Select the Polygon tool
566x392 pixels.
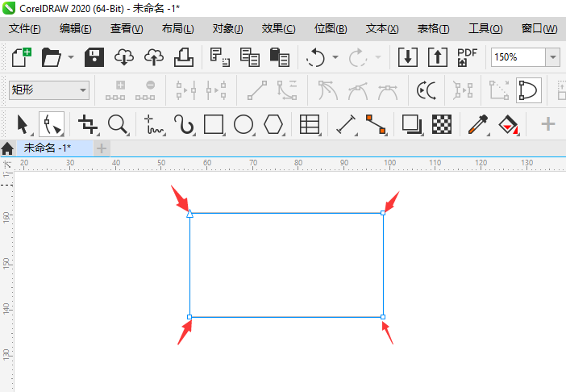[273, 124]
